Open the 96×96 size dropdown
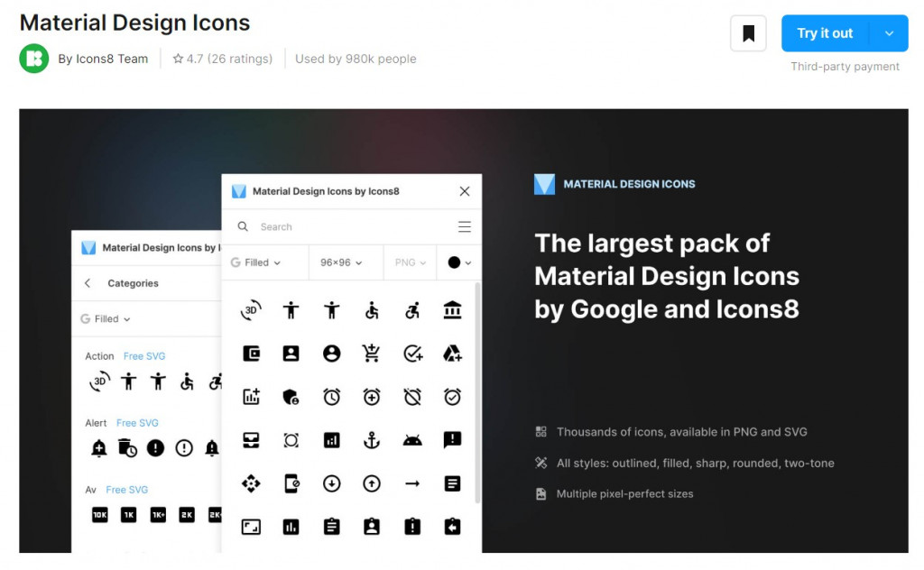Image resolution: width=924 pixels, height=570 pixels. 341,262
